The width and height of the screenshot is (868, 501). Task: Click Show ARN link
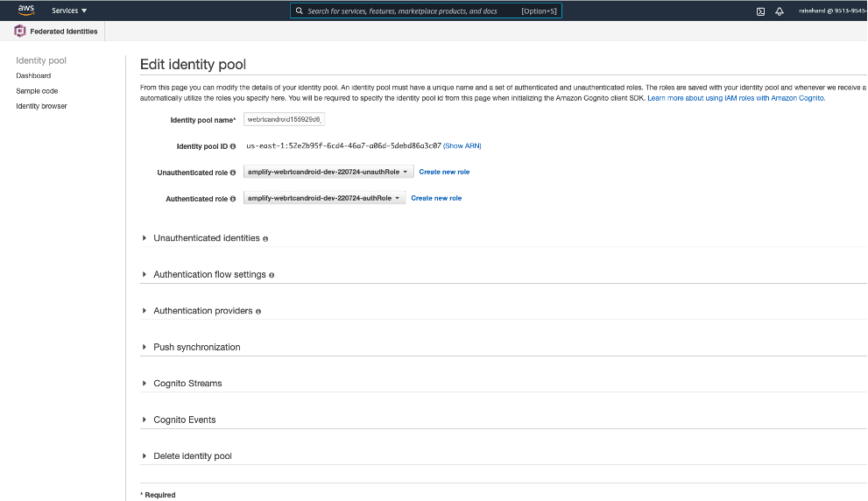(462, 146)
